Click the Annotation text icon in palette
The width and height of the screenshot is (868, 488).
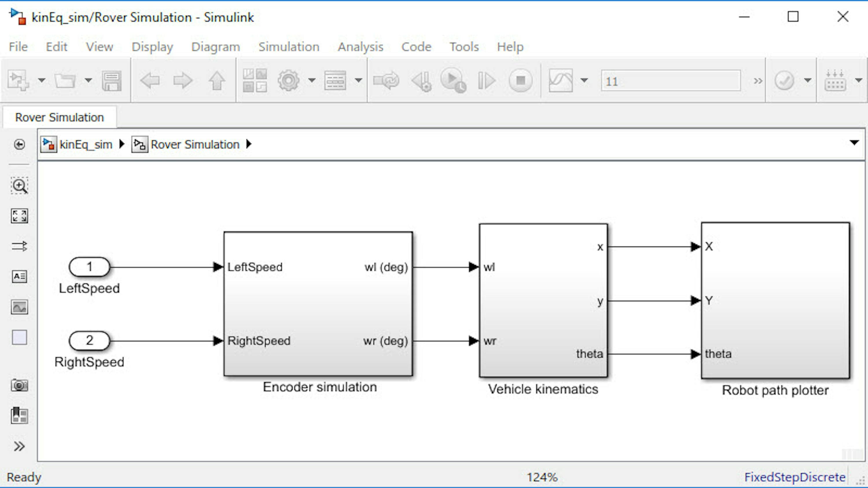point(19,276)
